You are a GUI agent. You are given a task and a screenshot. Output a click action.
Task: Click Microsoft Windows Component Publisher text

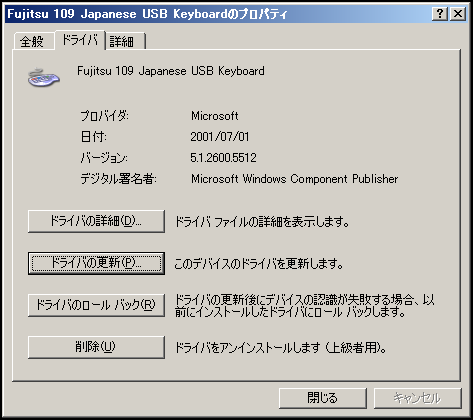[295, 179]
